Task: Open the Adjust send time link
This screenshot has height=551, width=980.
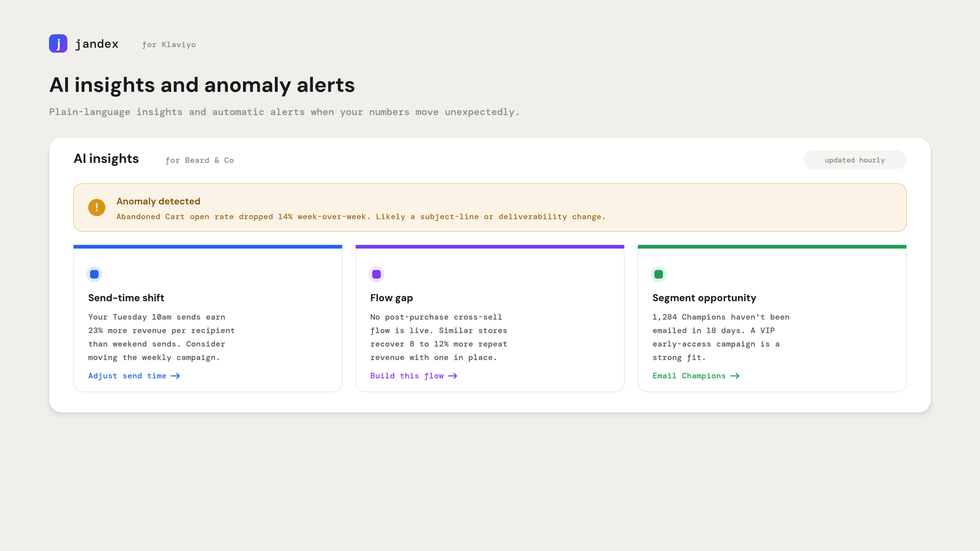Action: point(134,376)
